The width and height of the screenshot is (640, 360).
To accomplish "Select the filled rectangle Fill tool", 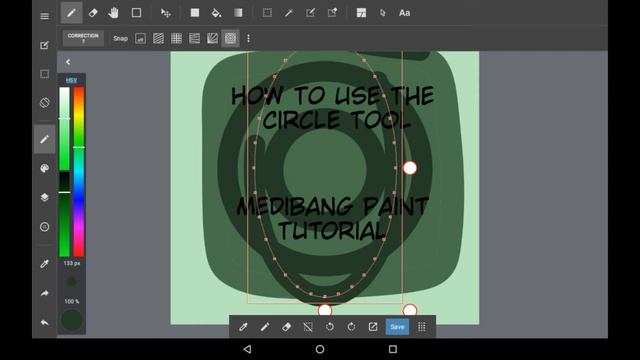I will pyautogui.click(x=195, y=13).
